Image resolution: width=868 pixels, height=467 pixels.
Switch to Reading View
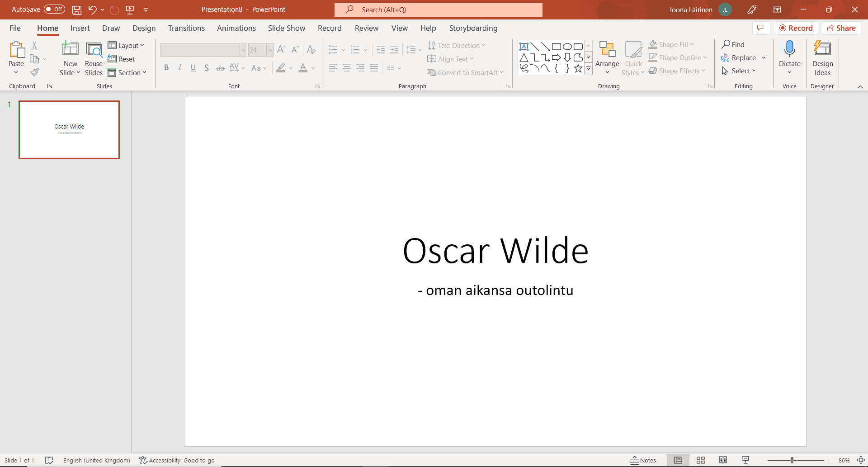point(723,460)
